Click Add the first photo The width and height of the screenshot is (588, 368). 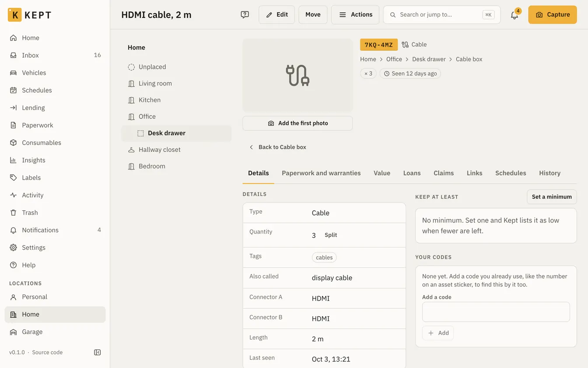297,124
